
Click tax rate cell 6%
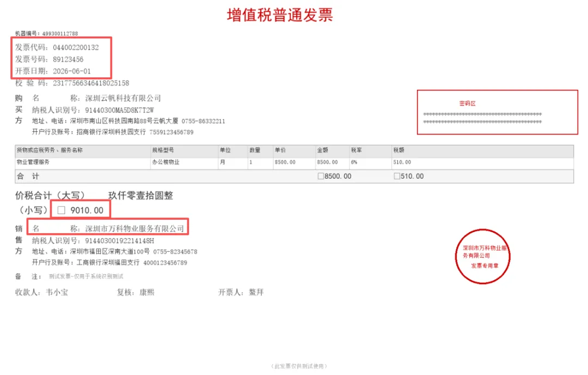tap(354, 162)
